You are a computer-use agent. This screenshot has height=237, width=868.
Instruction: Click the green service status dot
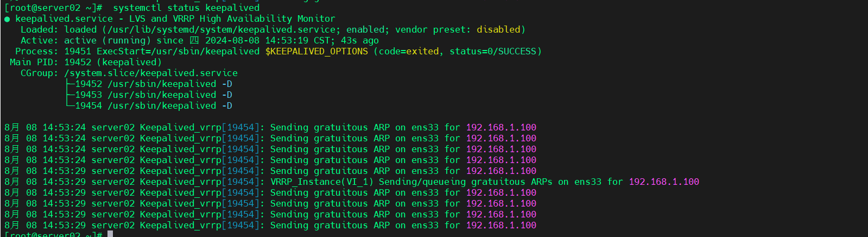coord(7,19)
